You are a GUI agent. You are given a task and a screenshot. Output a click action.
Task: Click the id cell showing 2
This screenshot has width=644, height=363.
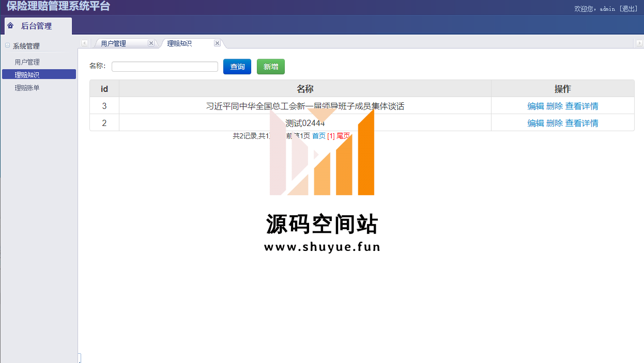click(x=104, y=123)
